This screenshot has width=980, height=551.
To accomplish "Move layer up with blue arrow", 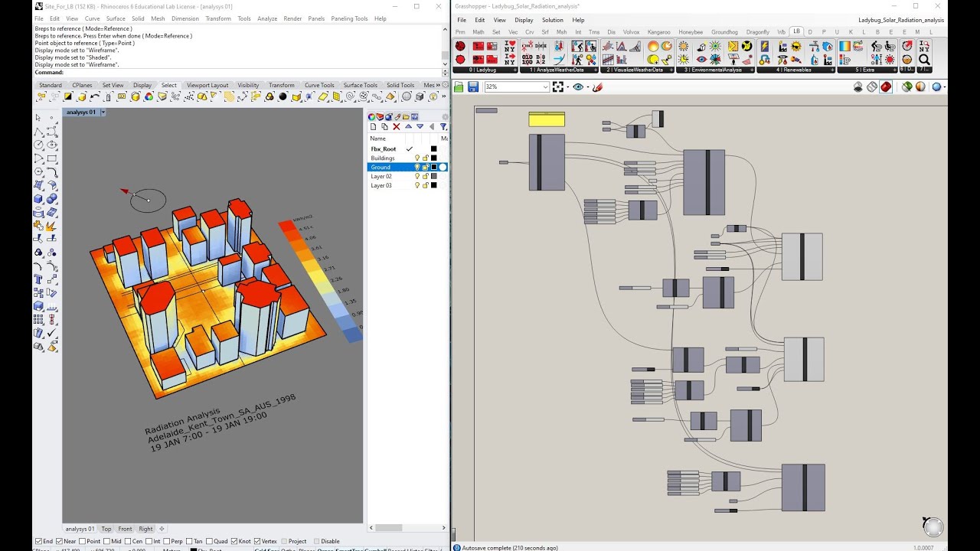I will [x=408, y=126].
